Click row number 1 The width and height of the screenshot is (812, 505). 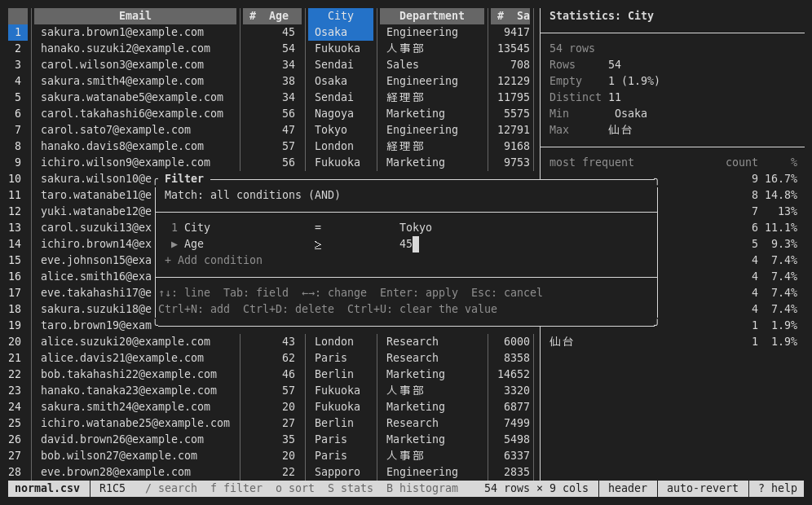point(18,32)
